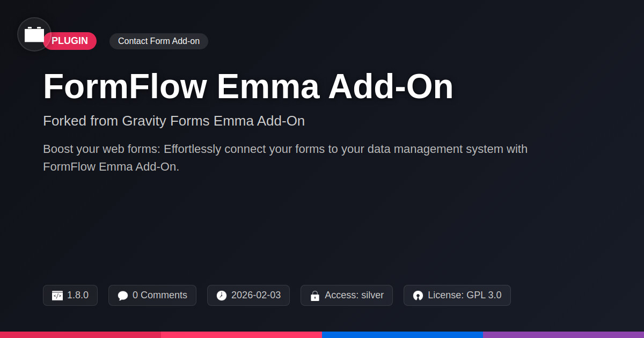Screen dimensions: 644x338
Task: Click the Forked from Gravity Forms subtitle
Action: (174, 121)
